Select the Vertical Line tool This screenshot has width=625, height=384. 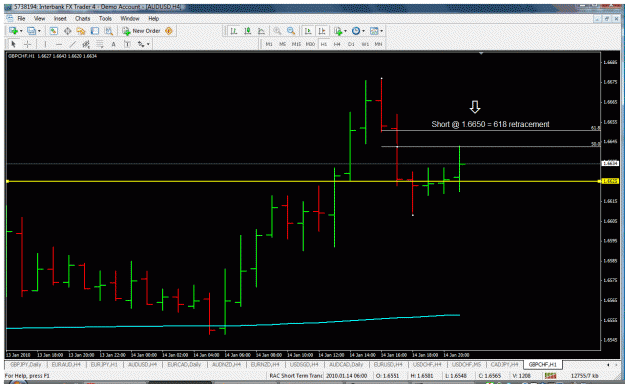point(45,44)
